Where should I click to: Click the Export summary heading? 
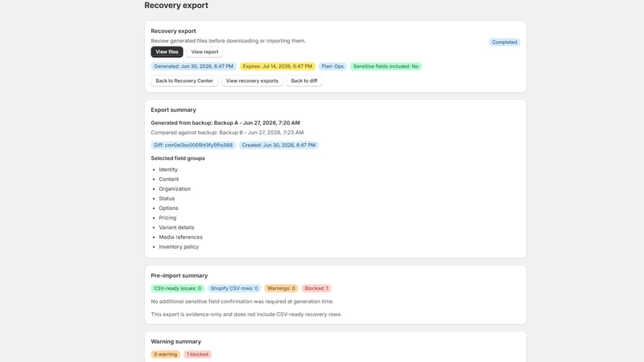pyautogui.click(x=173, y=110)
